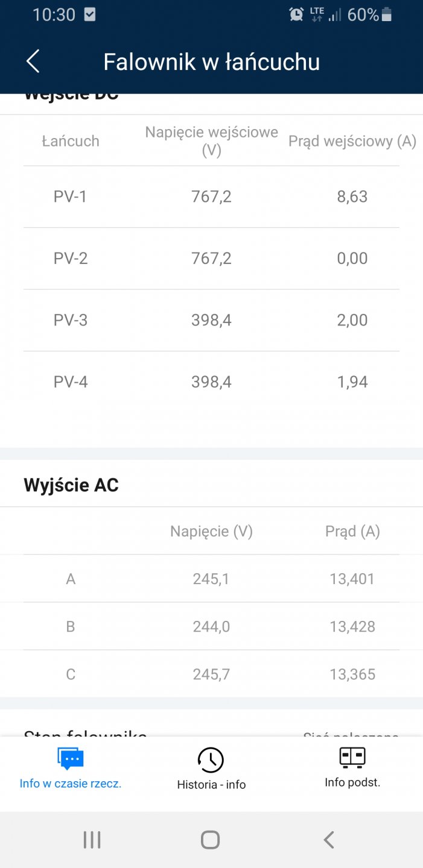Image resolution: width=423 pixels, height=868 pixels.
Task: Tap phase C row label
Action: point(71,674)
